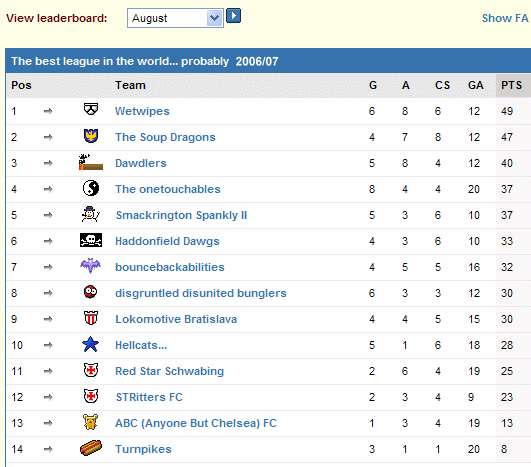The image size is (531, 467).
Task: Open disgruntled disunited bunglers team link
Action: pos(201,293)
